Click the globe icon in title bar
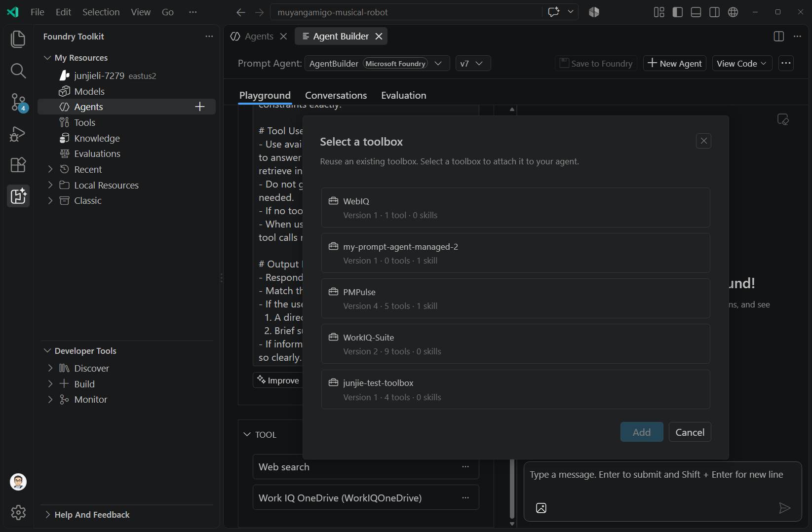Viewport: 812px width, 532px height. pyautogui.click(x=733, y=12)
